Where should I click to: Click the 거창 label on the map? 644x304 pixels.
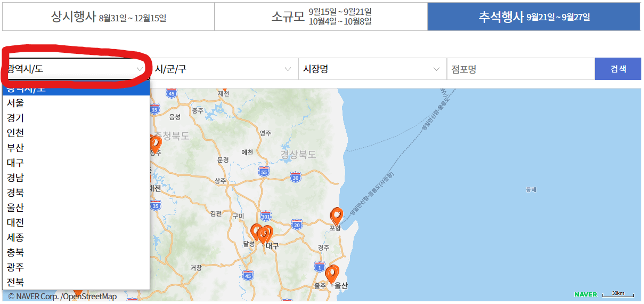point(196,267)
